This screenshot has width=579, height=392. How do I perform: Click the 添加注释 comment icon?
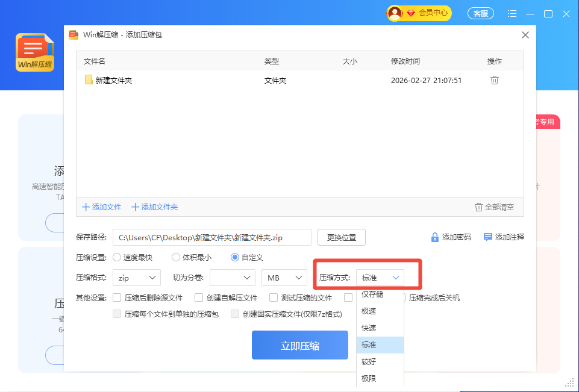[488, 237]
